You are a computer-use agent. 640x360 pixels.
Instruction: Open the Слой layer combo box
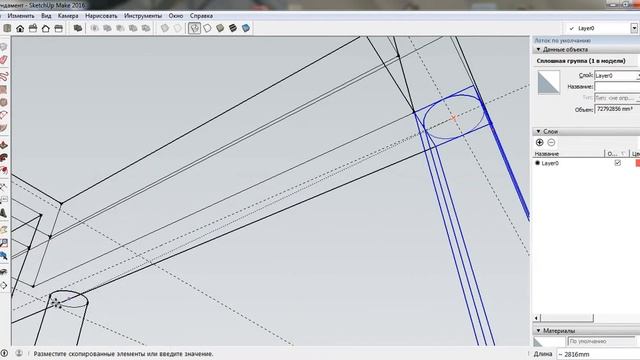pos(617,76)
